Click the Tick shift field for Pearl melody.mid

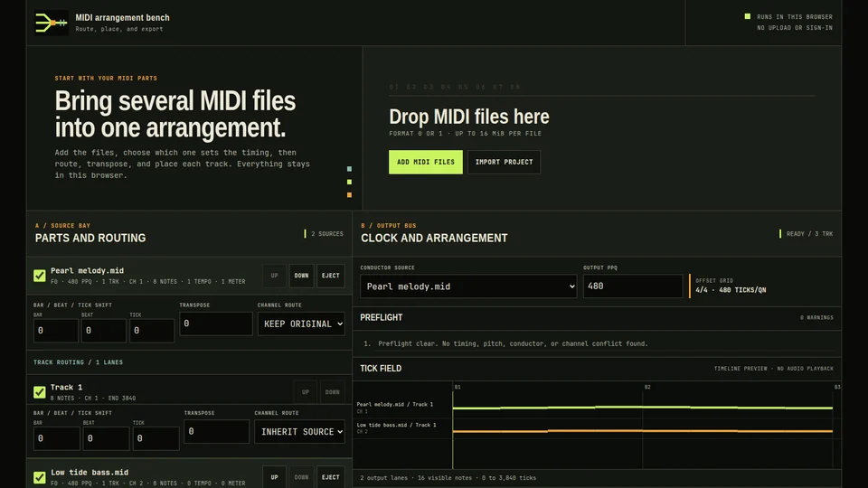(x=152, y=331)
